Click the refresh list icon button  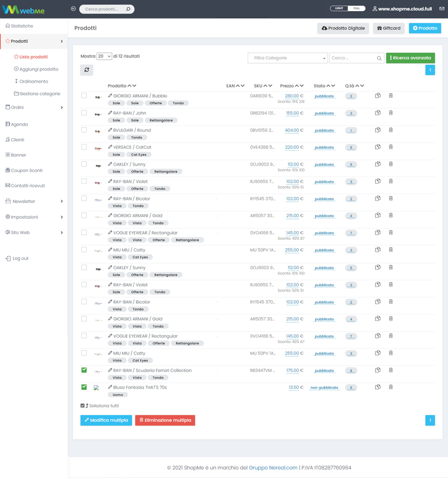86,70
